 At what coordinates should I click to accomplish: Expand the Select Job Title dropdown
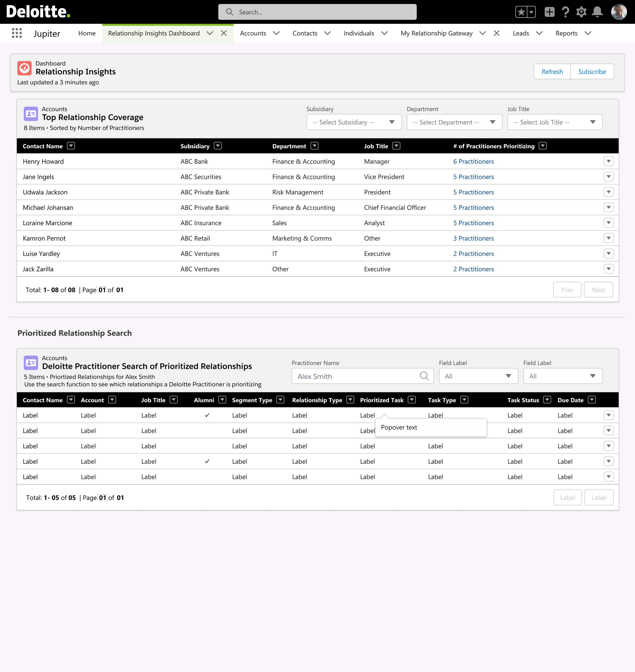point(555,122)
